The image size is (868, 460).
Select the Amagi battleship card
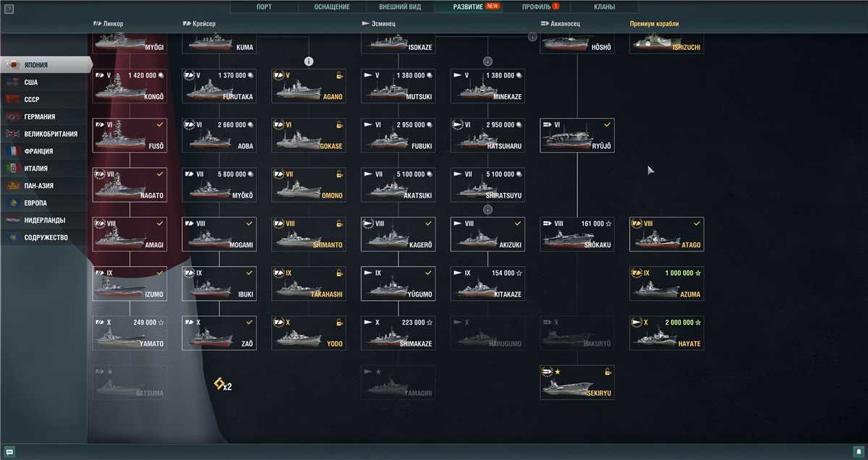coord(129,234)
